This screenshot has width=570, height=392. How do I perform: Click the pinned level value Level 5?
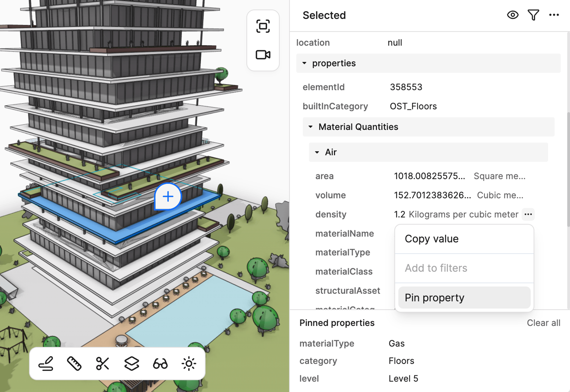coord(403,379)
